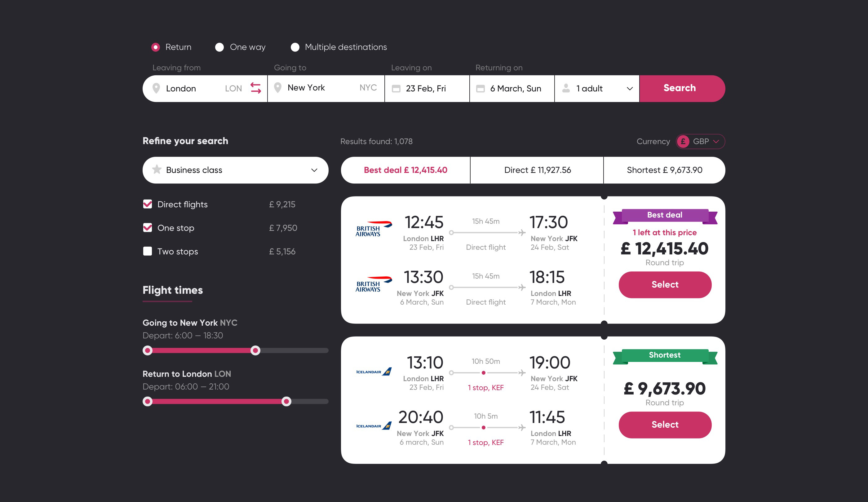Open the 1 adult passengers dropdown

tap(629, 89)
